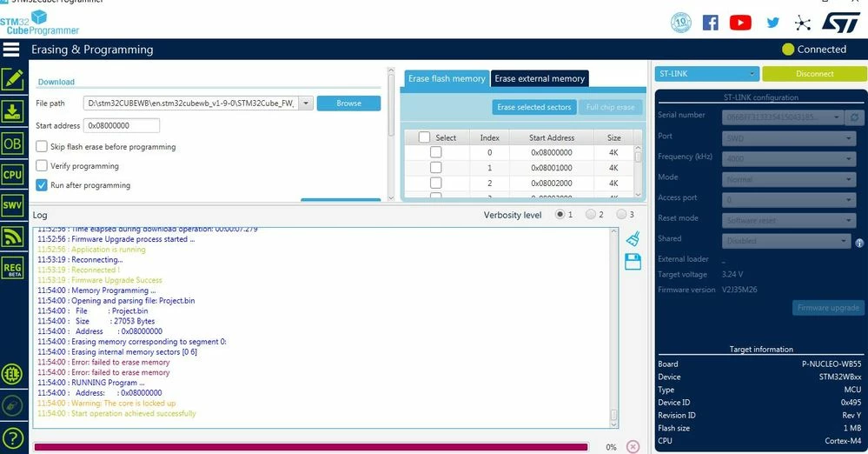868x454 pixels.
Task: Click the Index column header
Action: (489, 137)
